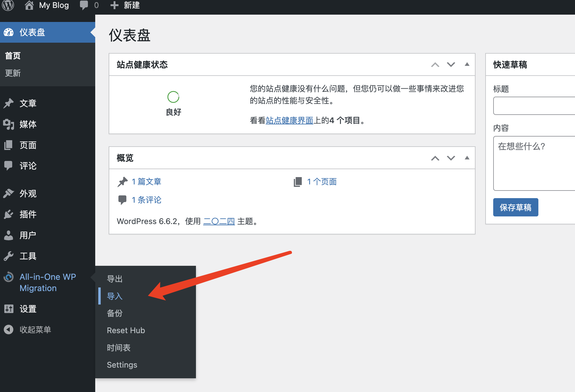Click the WordPress logo icon

tap(8, 5)
